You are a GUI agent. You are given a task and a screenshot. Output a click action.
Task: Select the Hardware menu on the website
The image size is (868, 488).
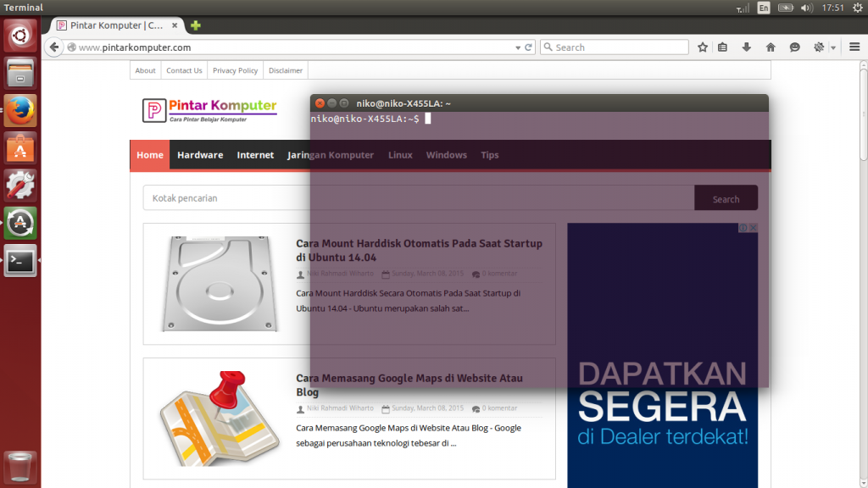point(200,155)
